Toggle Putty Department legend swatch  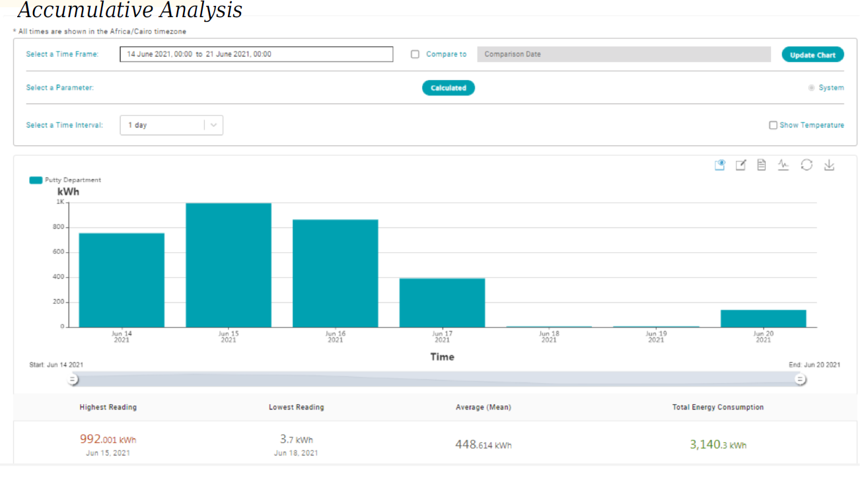coord(36,180)
